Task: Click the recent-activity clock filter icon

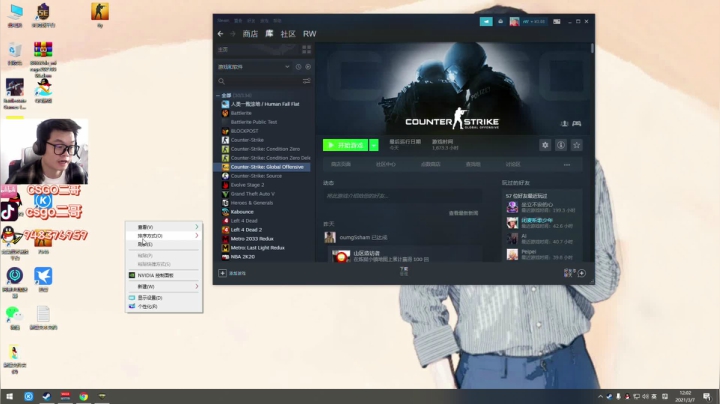Action: (298, 67)
